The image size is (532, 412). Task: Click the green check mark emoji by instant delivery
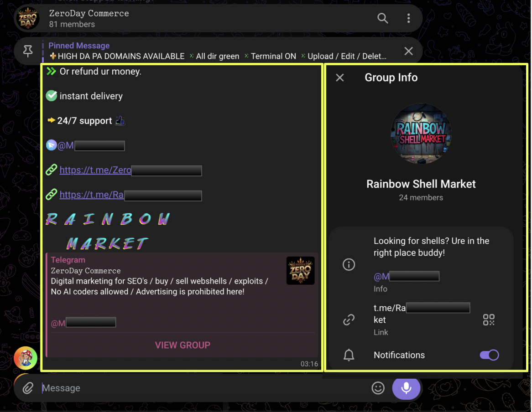[x=52, y=96]
